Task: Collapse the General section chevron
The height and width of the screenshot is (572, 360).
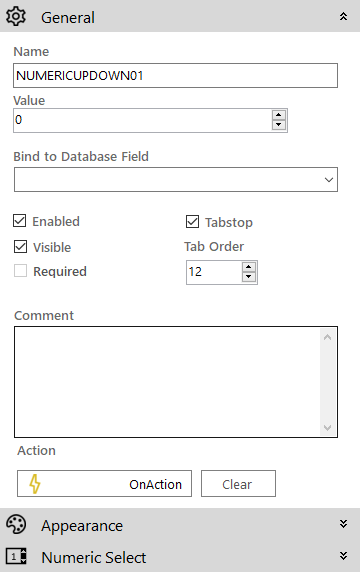Action: coord(343,16)
